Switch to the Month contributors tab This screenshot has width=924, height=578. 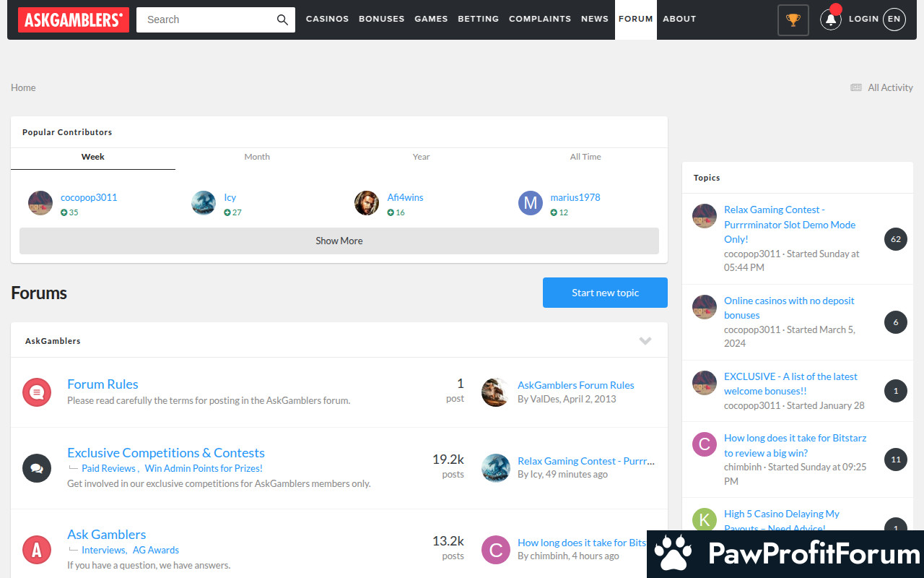257,157
